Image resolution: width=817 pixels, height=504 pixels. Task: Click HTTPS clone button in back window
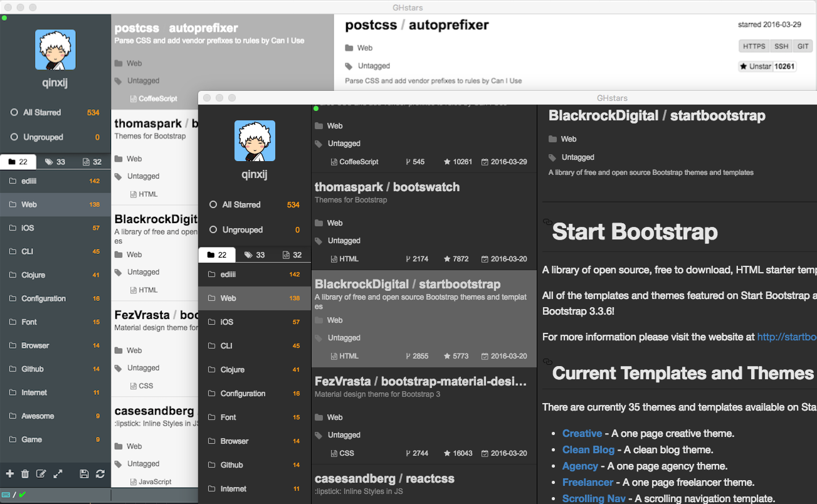pyautogui.click(x=754, y=46)
